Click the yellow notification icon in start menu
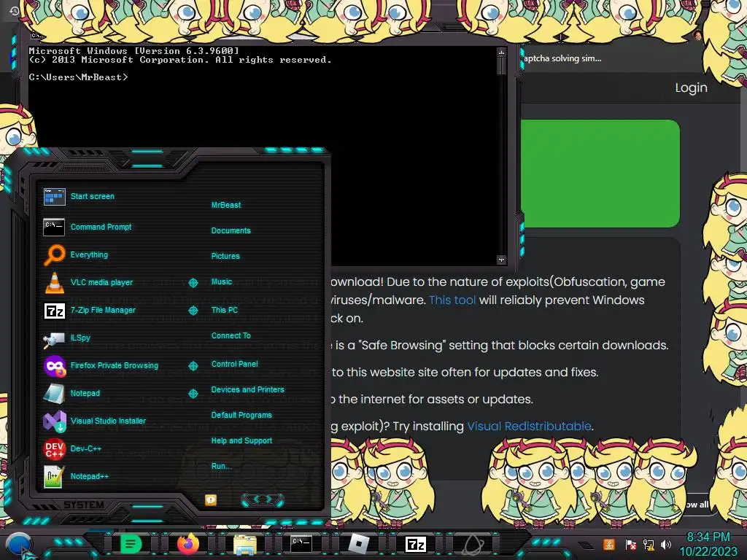Viewport: 747px width, 560px height. tap(211, 499)
